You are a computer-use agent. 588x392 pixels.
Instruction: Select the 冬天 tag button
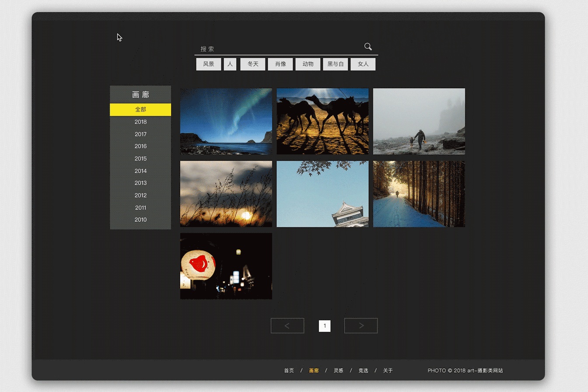point(253,64)
